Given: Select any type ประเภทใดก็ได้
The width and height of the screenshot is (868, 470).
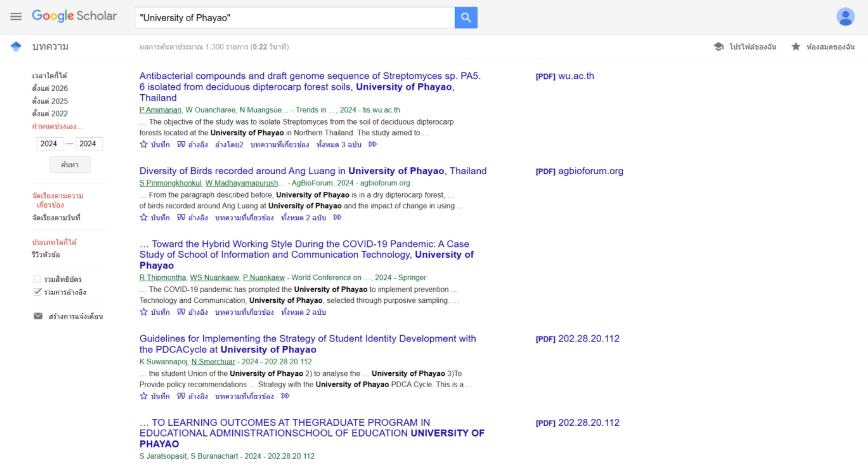Looking at the screenshot, I should pos(54,242).
